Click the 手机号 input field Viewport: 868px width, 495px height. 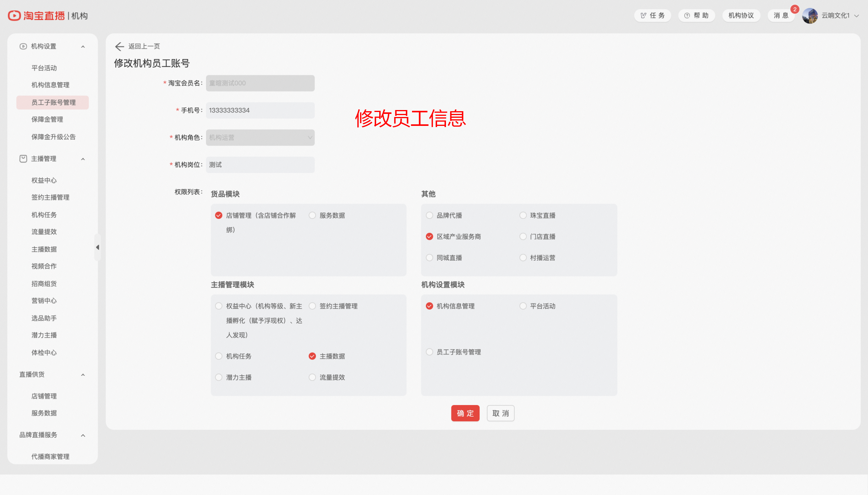tap(260, 110)
